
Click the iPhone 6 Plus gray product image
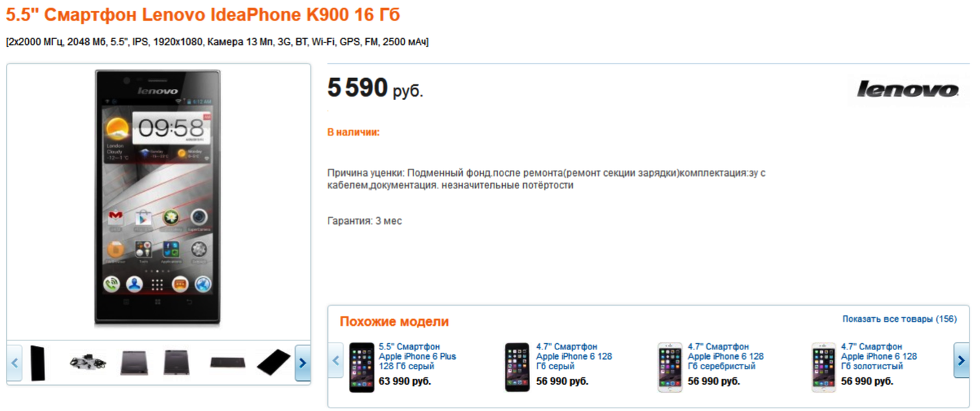click(x=361, y=367)
